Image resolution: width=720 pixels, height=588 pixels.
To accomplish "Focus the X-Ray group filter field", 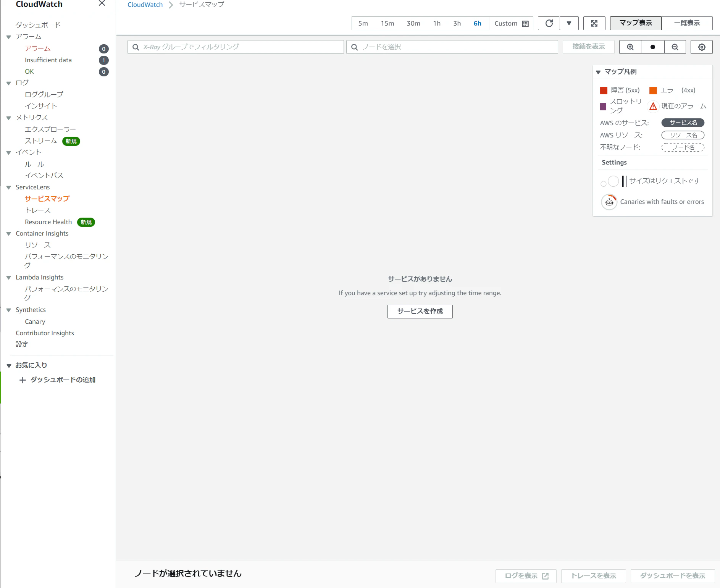I will 236,47.
